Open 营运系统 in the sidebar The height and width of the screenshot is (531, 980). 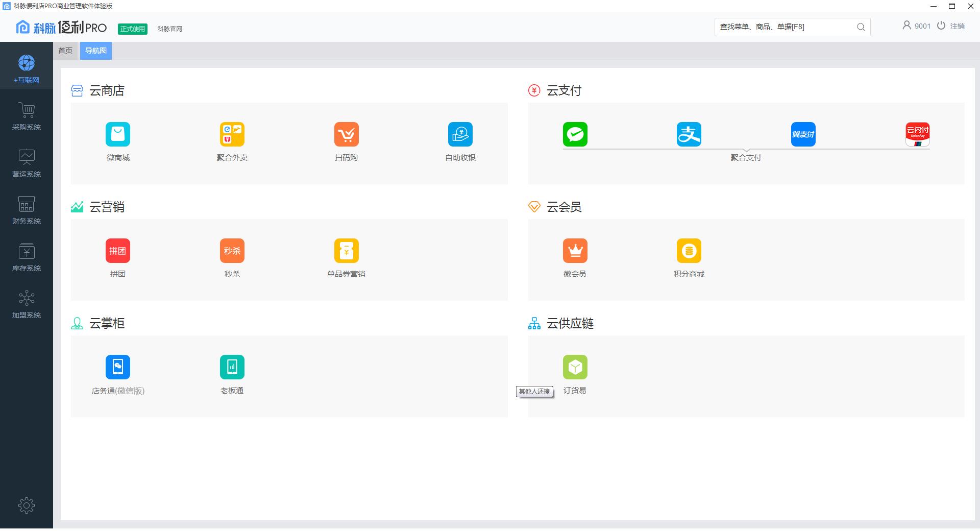pos(27,163)
